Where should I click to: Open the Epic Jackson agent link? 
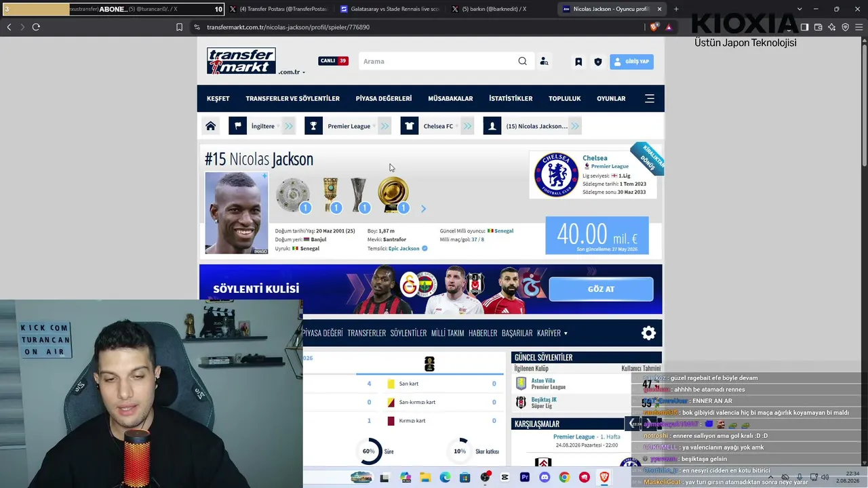404,249
